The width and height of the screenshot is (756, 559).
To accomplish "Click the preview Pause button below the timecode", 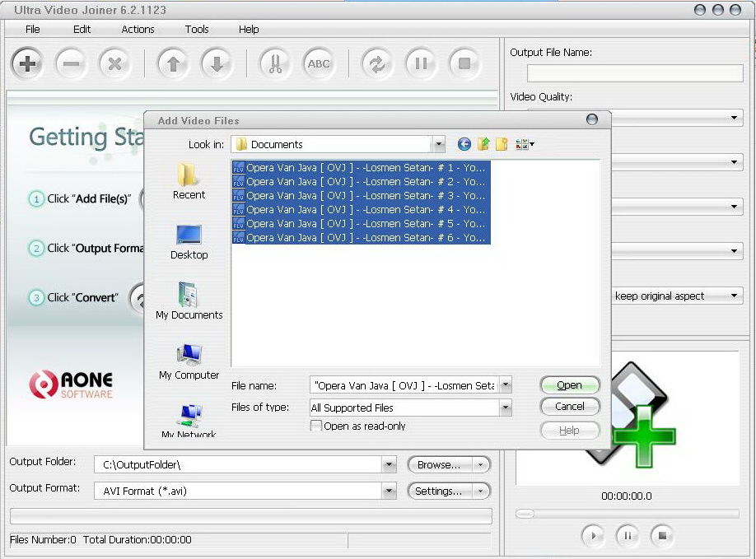I will (x=628, y=535).
